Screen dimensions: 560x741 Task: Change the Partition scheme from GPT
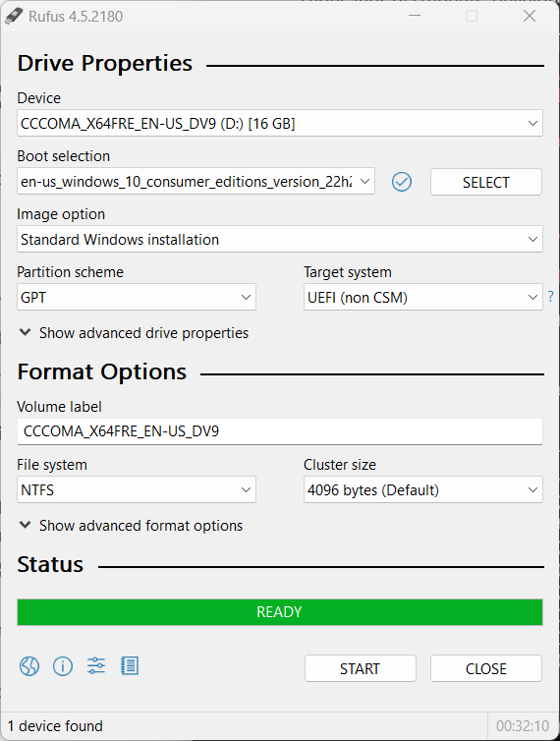137,297
